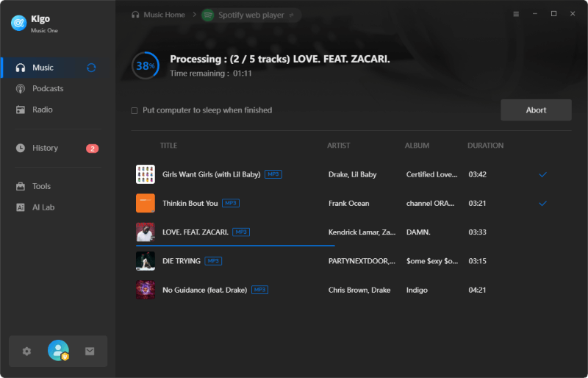This screenshot has width=588, height=378.
Task: Click artist Frank Ocean
Action: click(348, 204)
